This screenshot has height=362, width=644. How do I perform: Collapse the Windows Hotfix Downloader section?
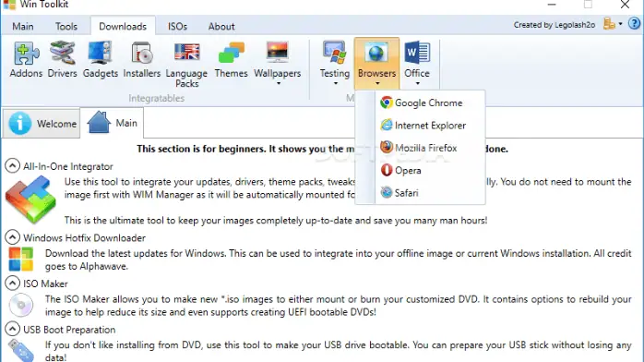coord(12,237)
